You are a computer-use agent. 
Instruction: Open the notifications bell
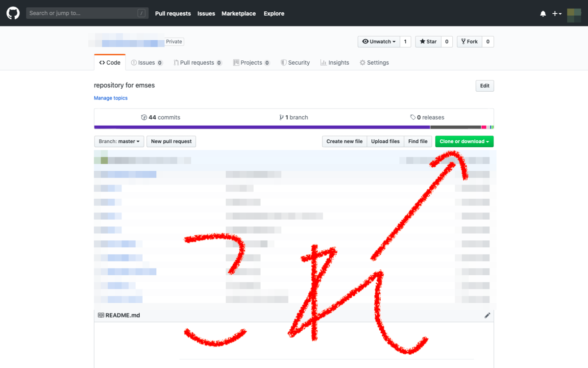point(543,14)
